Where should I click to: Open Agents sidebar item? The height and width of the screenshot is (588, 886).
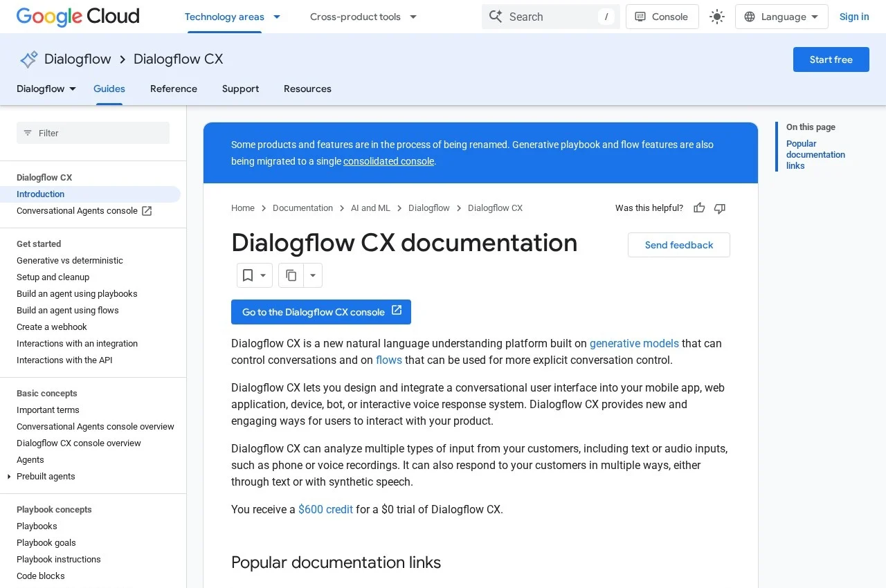point(30,460)
